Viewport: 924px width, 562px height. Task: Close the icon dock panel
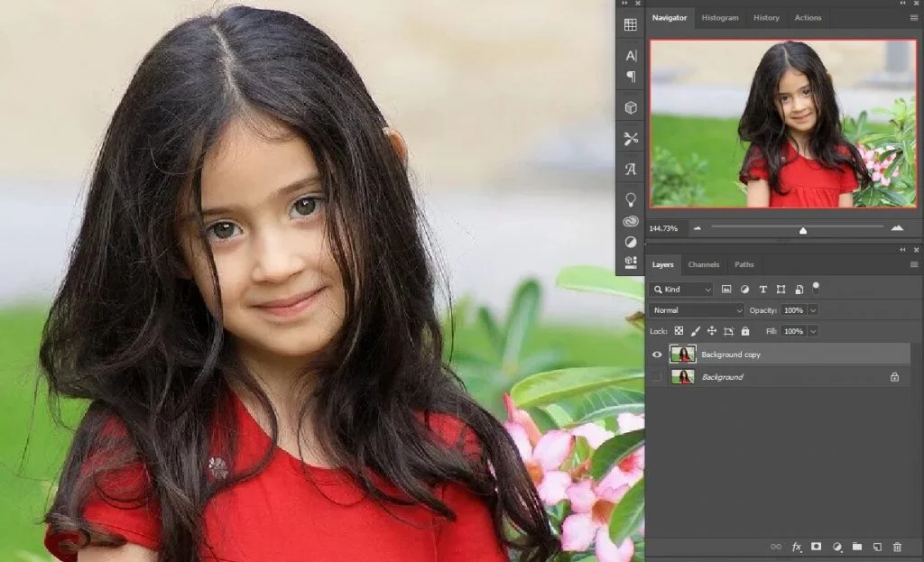pyautogui.click(x=638, y=3)
